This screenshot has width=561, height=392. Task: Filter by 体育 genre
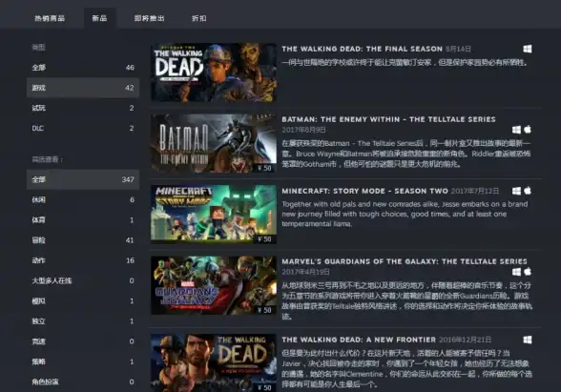pyautogui.click(x=83, y=220)
